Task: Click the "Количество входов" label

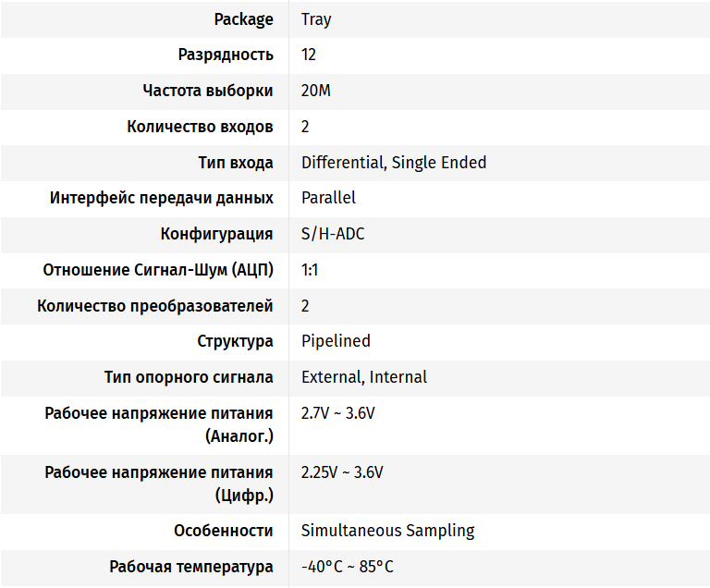Action: coord(200,127)
